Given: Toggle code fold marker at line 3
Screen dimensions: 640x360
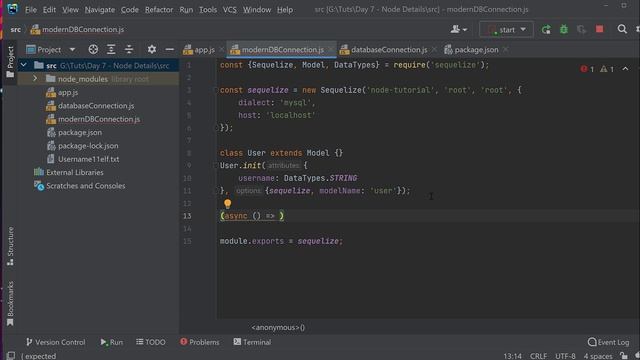Looking at the screenshot, I should (216, 90).
